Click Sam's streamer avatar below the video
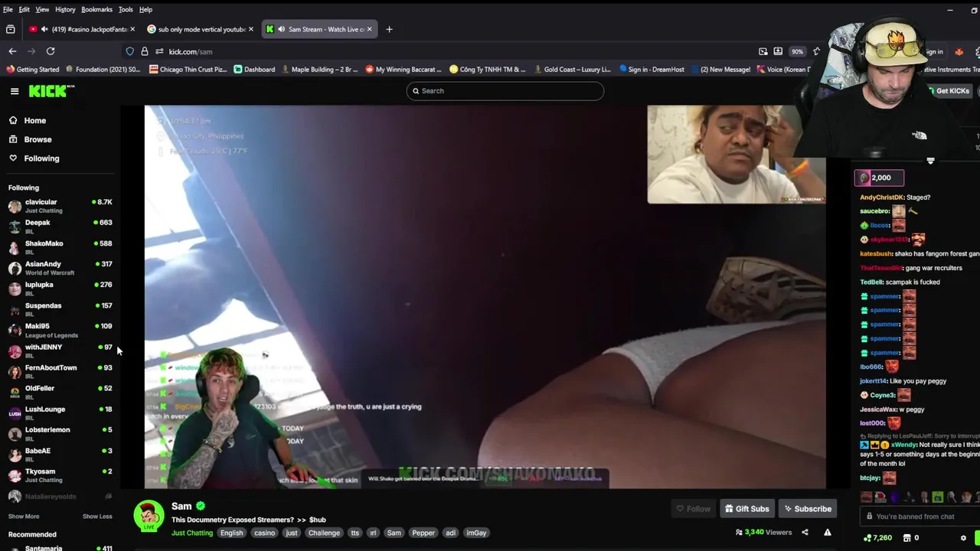Screen dimensions: 980x551 [149, 516]
